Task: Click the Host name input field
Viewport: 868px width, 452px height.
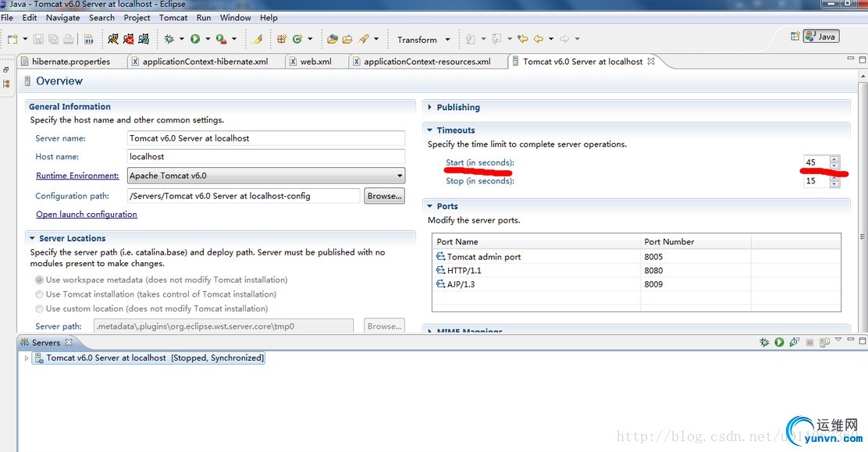Action: 266,157
